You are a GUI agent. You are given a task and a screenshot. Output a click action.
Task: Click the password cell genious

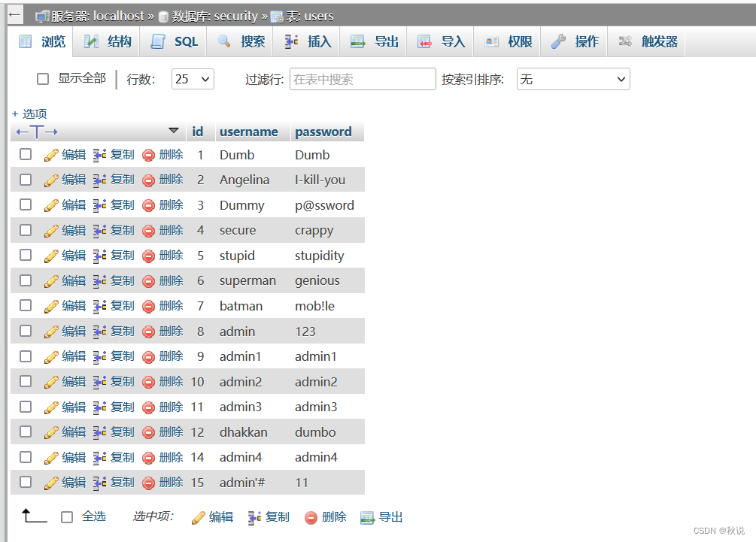pos(317,281)
